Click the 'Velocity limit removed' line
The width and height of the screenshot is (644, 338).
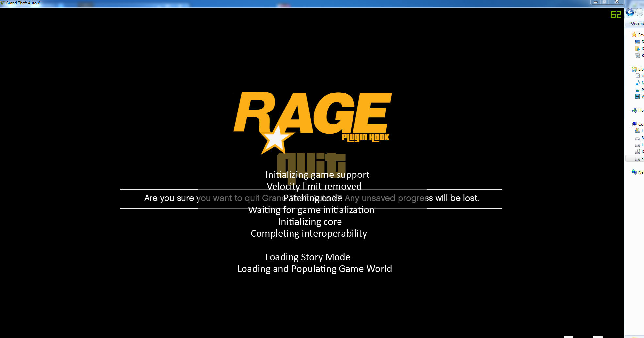pyautogui.click(x=314, y=186)
